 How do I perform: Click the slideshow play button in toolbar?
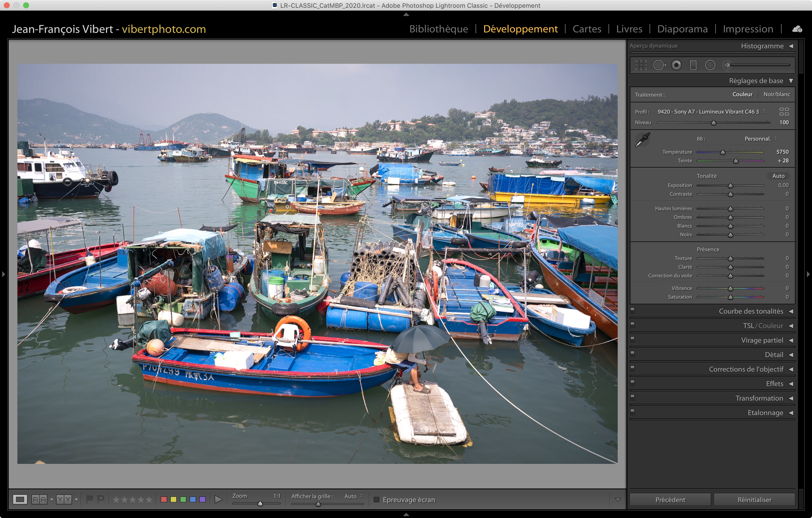click(x=218, y=499)
